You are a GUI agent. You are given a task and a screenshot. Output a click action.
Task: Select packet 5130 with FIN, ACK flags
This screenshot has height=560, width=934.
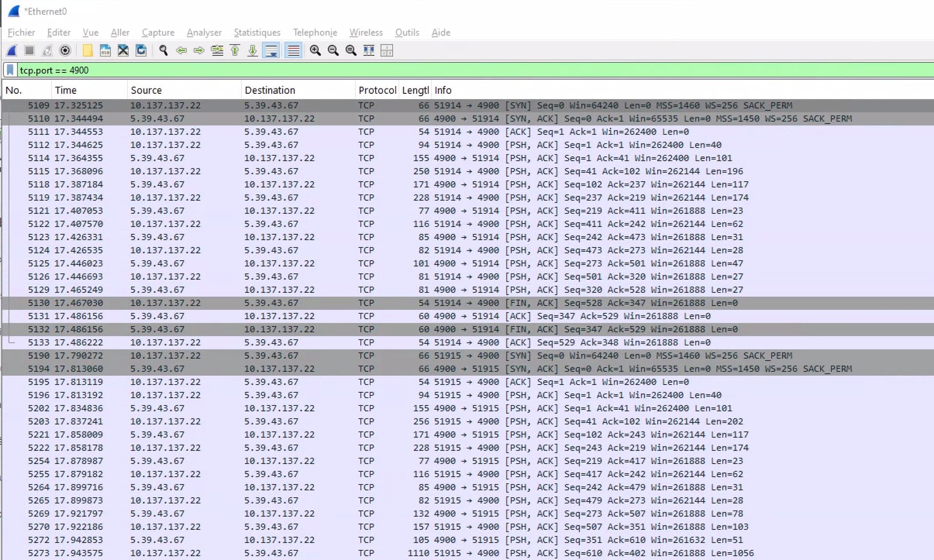467,303
